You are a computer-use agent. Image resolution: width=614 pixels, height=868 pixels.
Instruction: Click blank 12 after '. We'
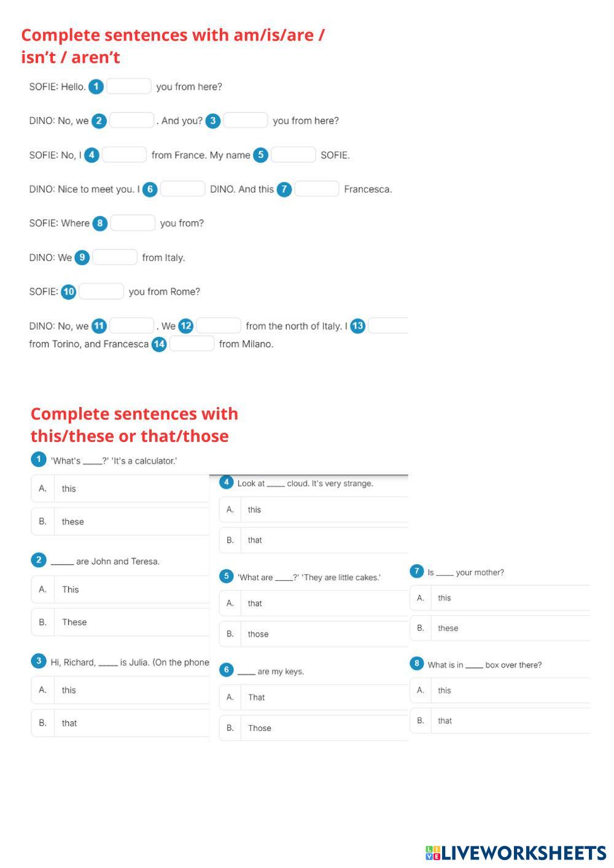point(219,326)
